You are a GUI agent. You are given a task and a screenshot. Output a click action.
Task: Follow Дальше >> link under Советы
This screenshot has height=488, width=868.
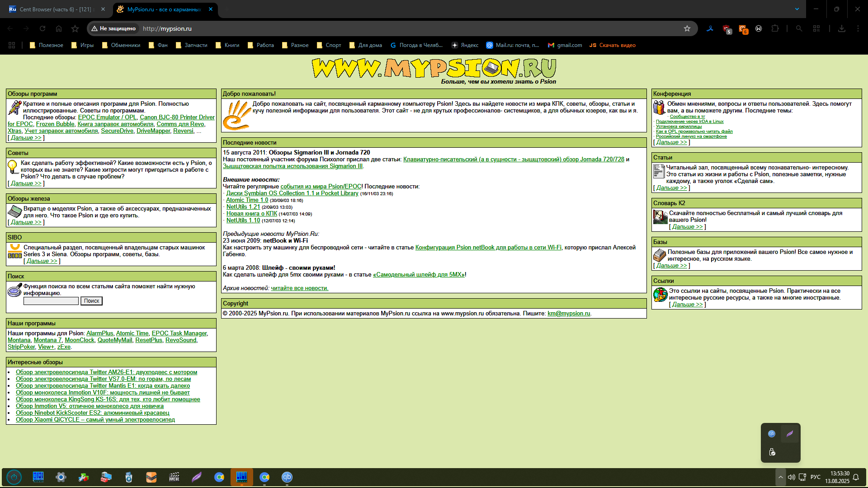coord(26,183)
